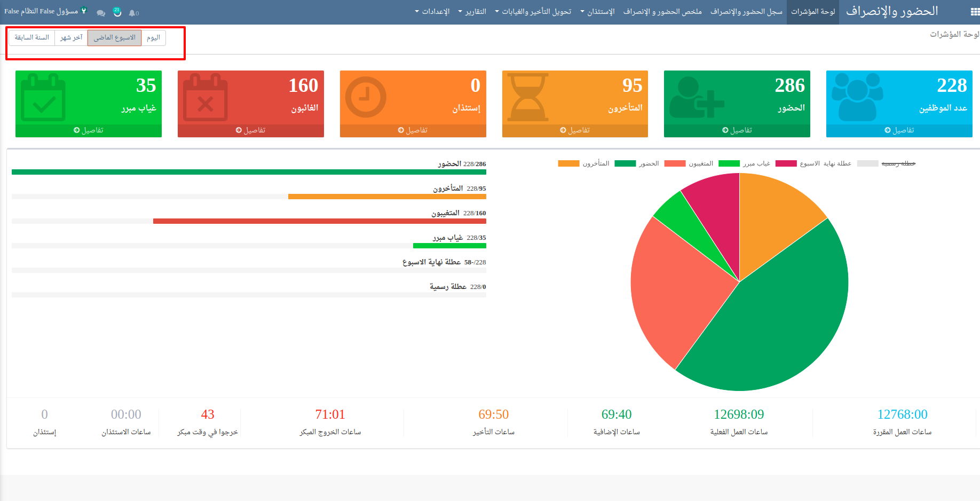Click تفاصيل link on غياب مبرر card
This screenshot has width=980, height=501.
(x=89, y=130)
